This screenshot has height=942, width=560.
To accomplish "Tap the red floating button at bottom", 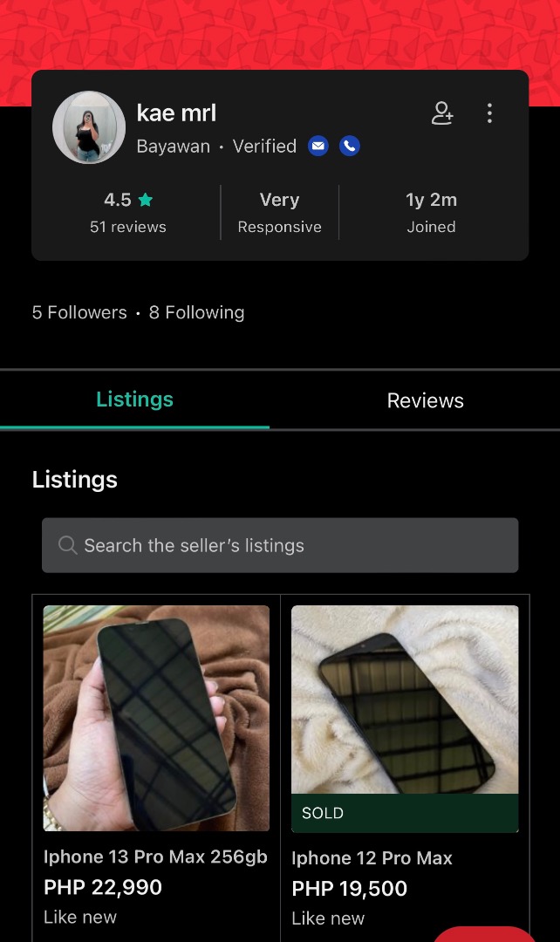I will pyautogui.click(x=484, y=934).
